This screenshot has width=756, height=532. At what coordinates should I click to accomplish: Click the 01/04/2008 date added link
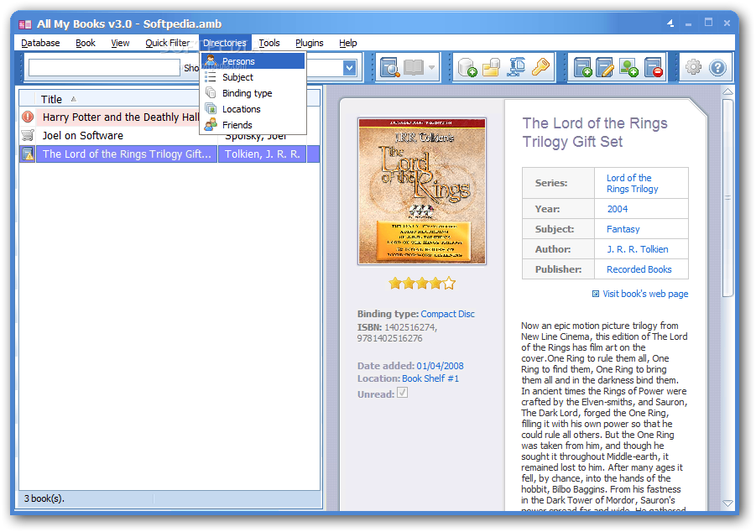440,366
